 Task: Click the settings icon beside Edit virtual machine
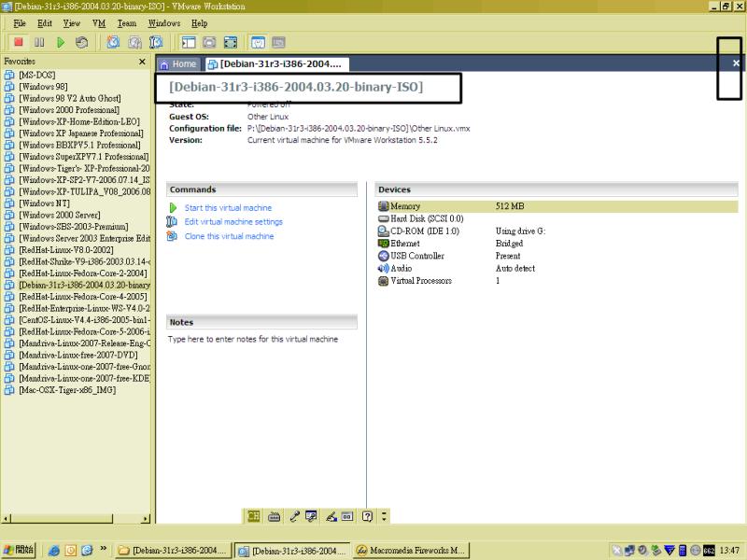pyautogui.click(x=172, y=221)
